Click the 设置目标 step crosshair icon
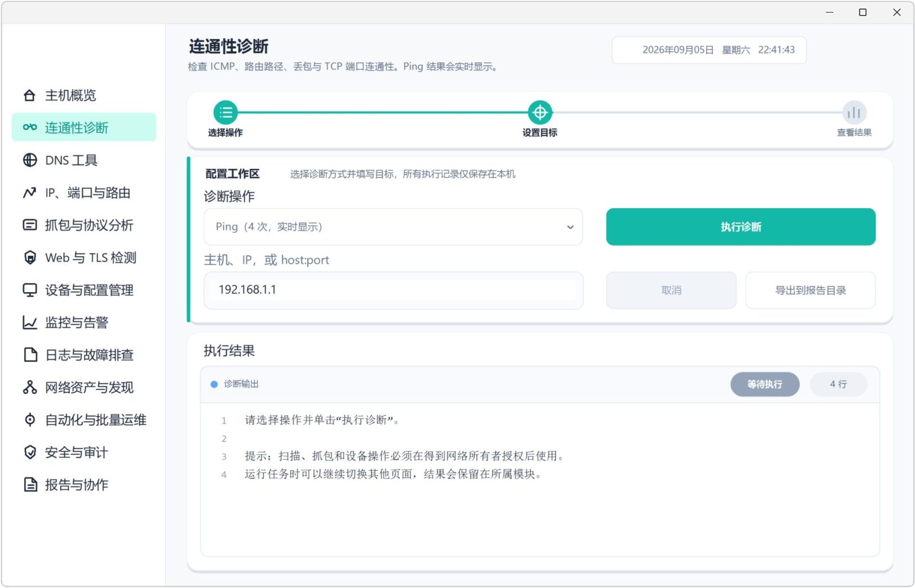The image size is (915, 588). click(540, 112)
